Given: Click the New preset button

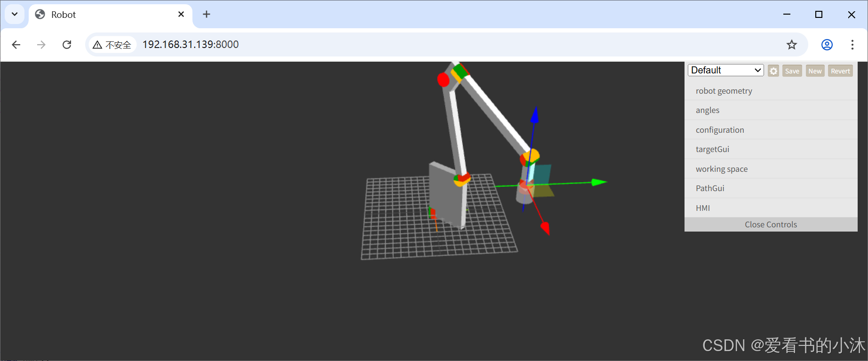Looking at the screenshot, I should point(815,71).
